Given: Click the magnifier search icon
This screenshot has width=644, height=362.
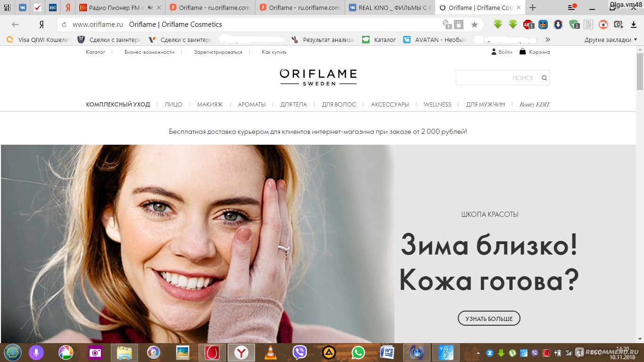Looking at the screenshot, I should pyautogui.click(x=544, y=78).
